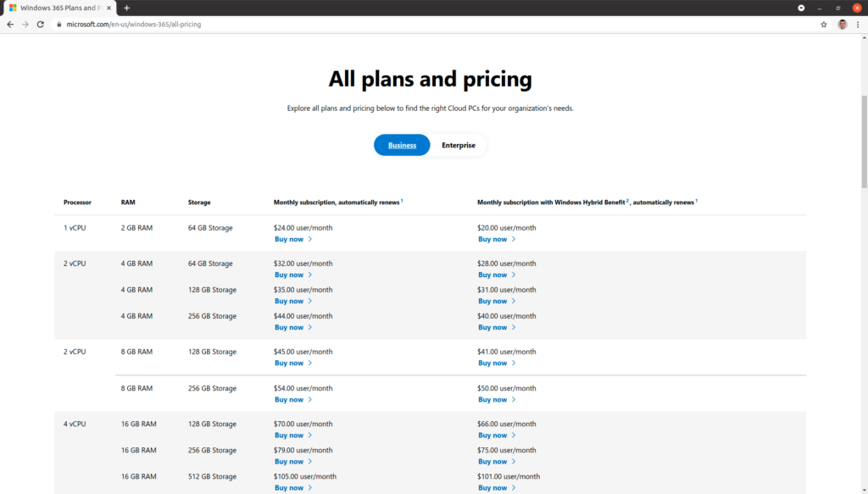This screenshot has width=868, height=494.
Task: Buy now for the $24.00 1 vCPU plan
Action: pos(293,239)
